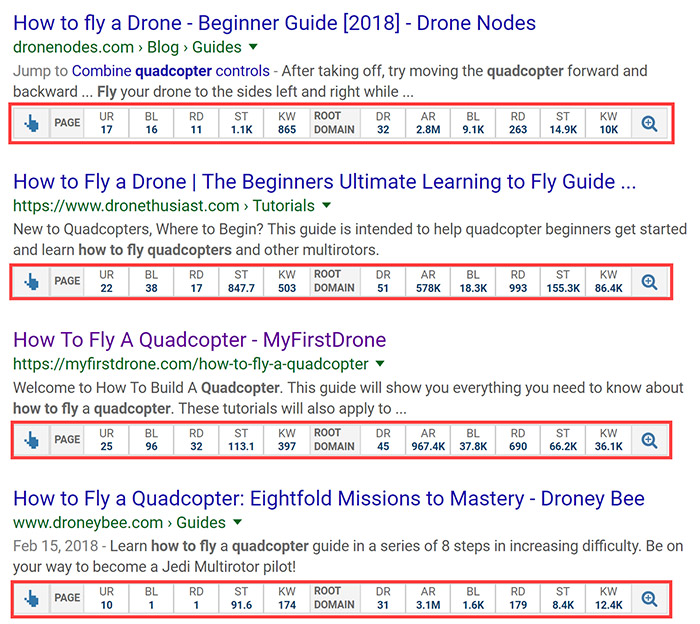Click the PAGE label in dronethusiast toolbar
The width and height of the screenshot is (700, 624).
click(67, 281)
